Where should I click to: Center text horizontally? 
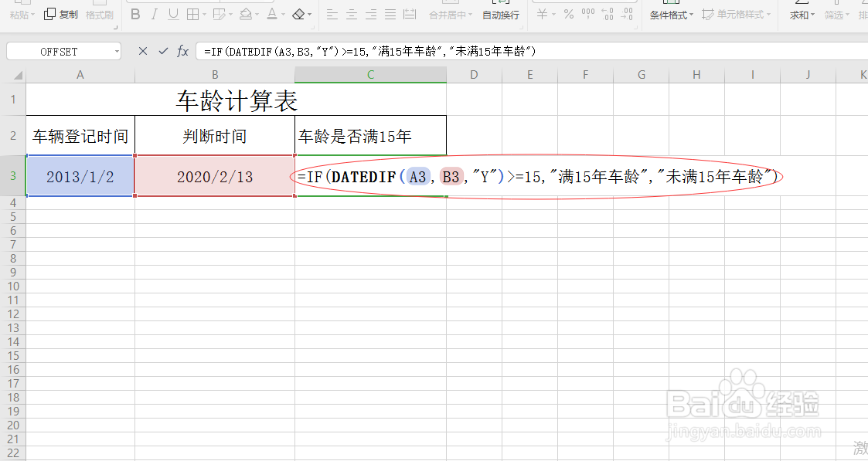[352, 15]
